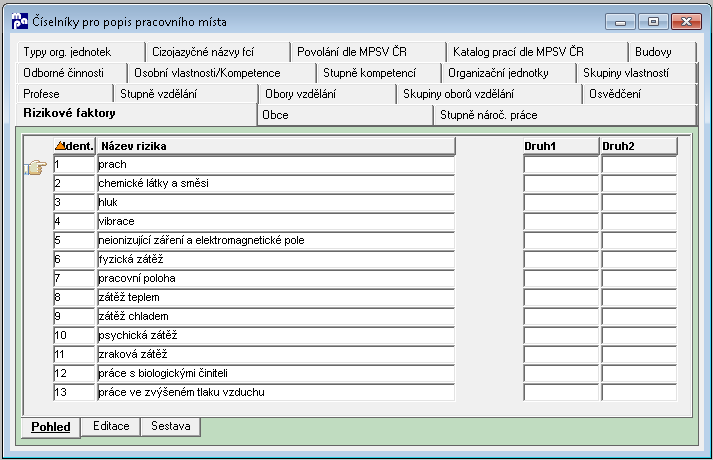Switch to Skupiny vlastností tab

point(636,73)
